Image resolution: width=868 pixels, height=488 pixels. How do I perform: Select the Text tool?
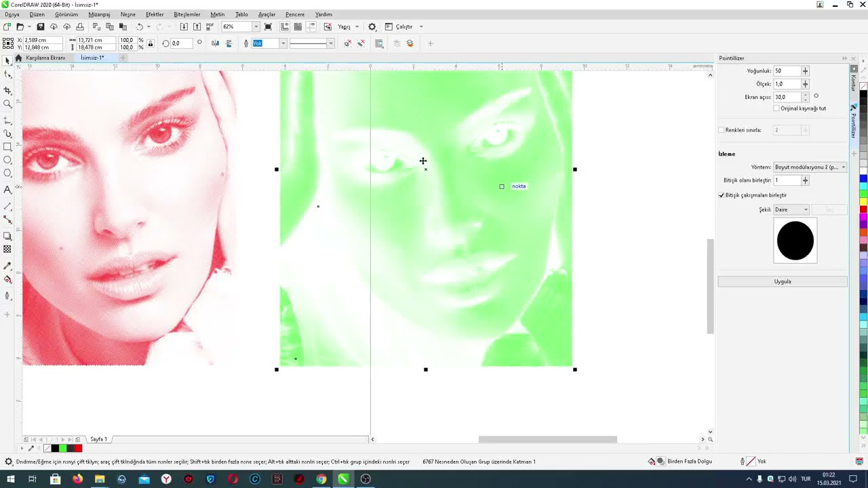pyautogui.click(x=7, y=190)
